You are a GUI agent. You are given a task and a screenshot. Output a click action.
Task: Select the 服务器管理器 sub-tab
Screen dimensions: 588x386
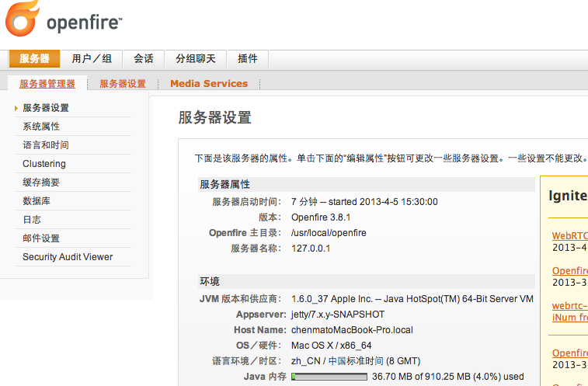point(47,84)
